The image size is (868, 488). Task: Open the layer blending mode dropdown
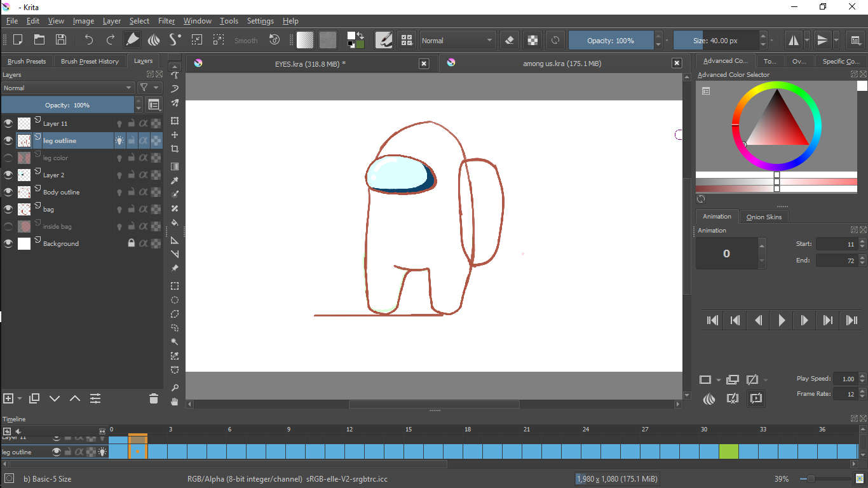click(x=67, y=88)
